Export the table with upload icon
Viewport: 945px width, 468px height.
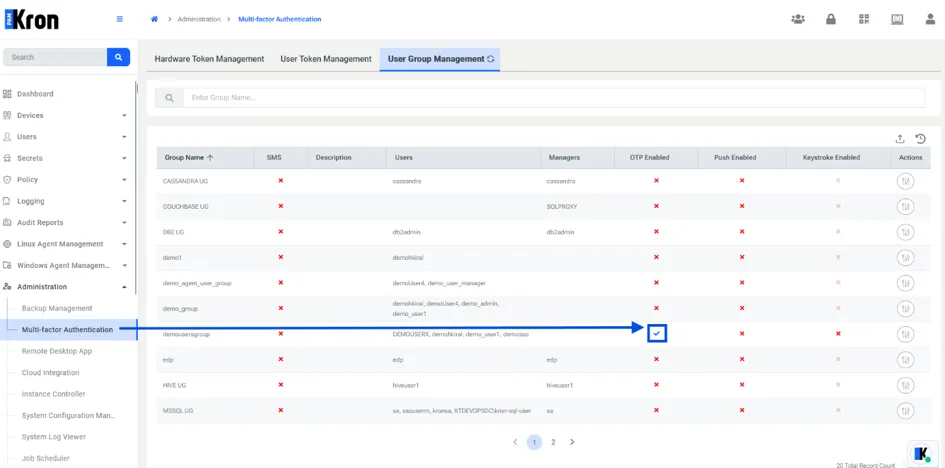900,139
